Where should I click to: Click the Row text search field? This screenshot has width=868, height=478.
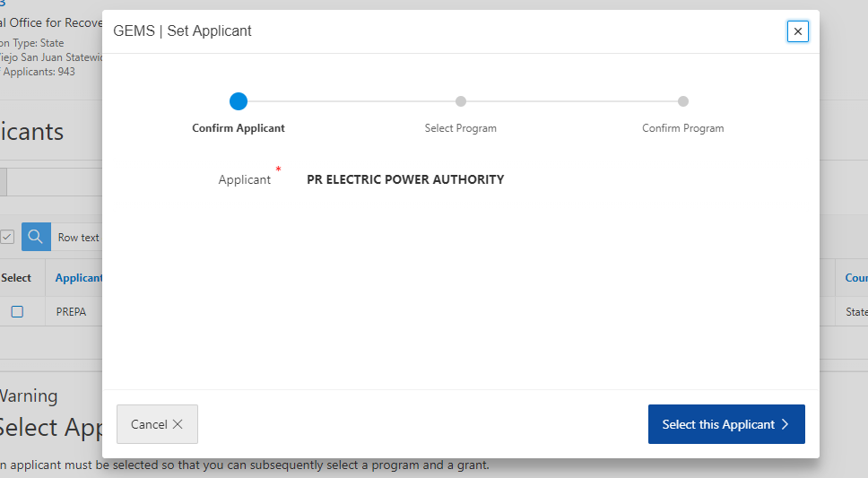click(x=77, y=237)
